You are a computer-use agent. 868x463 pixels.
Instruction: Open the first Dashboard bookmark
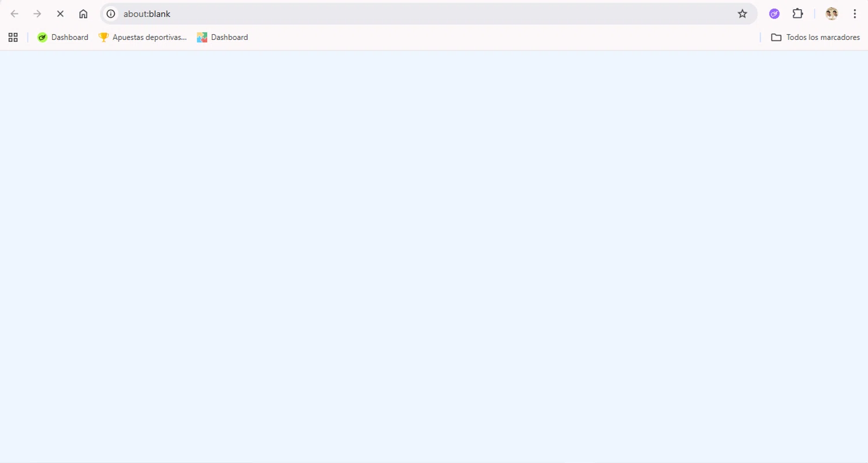(x=62, y=37)
